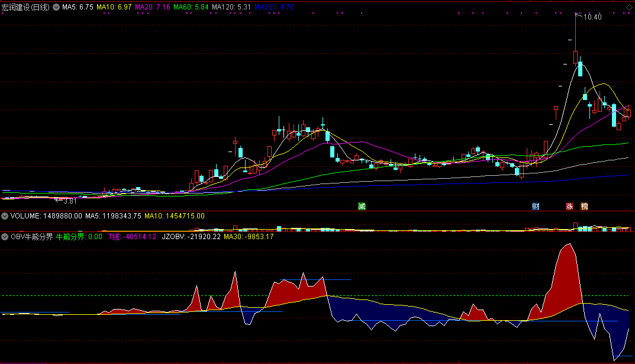Viewport: 635px width, 364px height.
Task: Click the JZOBV: -21920.22 value
Action: [x=191, y=237]
